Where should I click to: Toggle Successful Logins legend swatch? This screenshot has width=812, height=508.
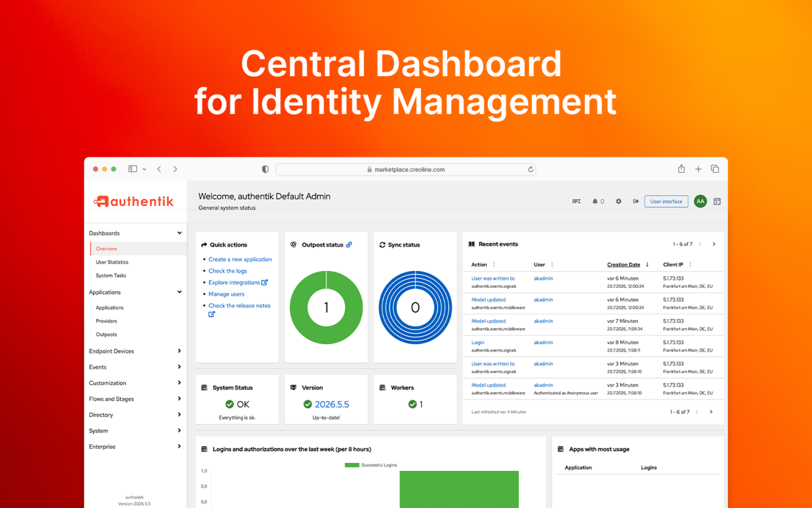pyautogui.click(x=352, y=465)
